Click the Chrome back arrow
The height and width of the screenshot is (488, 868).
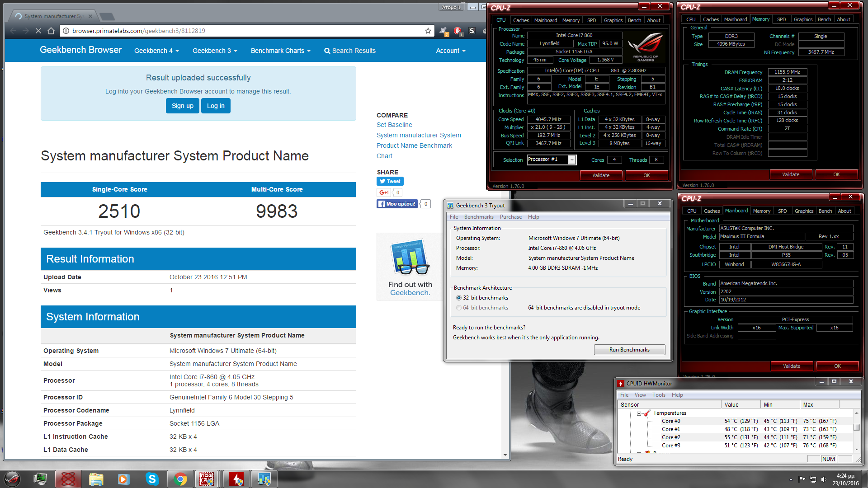coord(13,31)
